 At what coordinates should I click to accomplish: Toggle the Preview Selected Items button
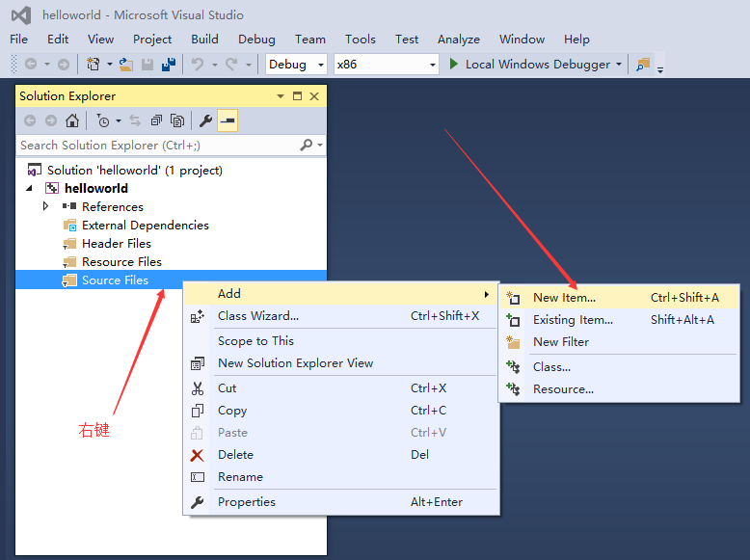228,120
